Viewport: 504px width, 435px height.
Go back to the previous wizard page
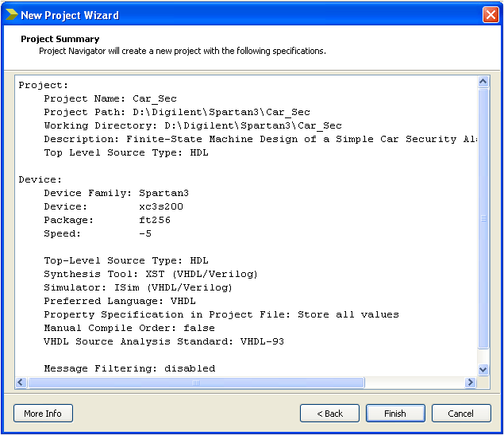coord(329,414)
